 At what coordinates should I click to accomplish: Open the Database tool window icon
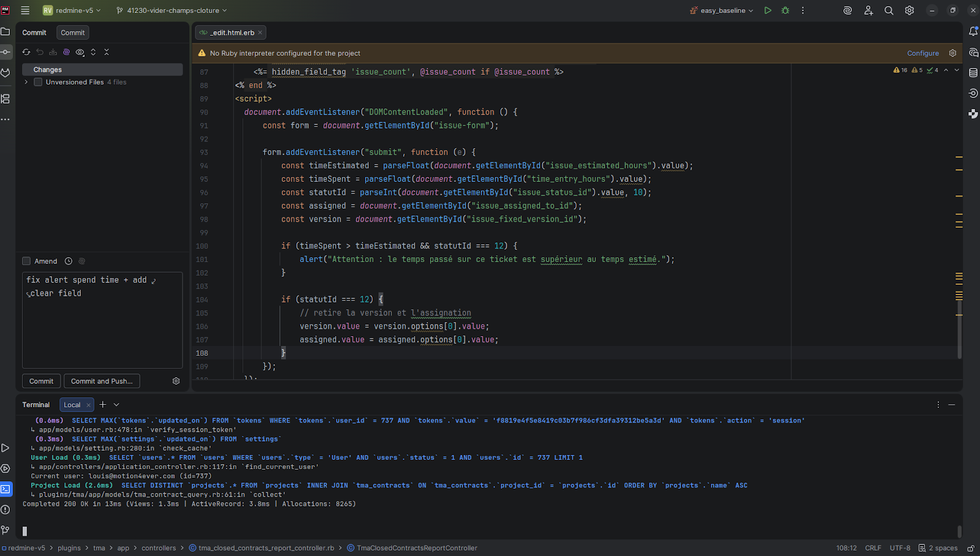(973, 73)
